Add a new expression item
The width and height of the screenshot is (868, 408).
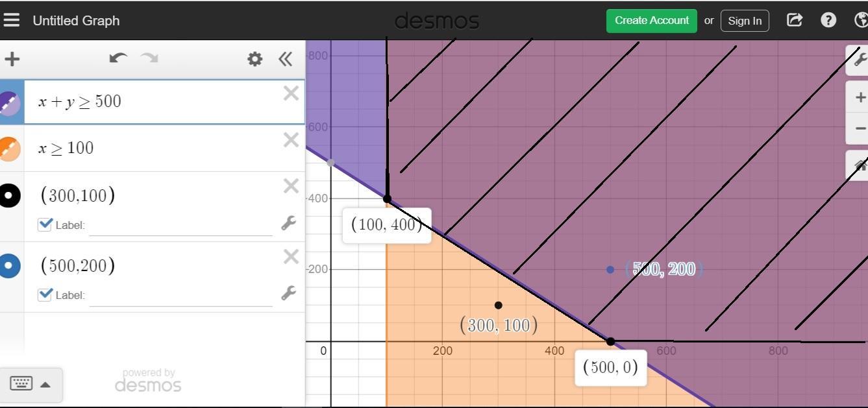(x=12, y=60)
